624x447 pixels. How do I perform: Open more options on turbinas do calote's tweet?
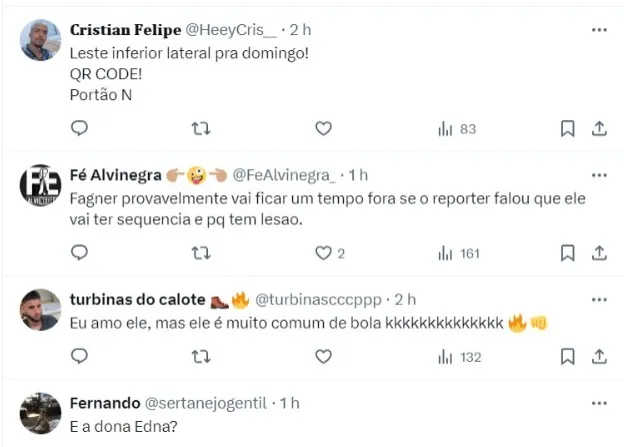tap(599, 299)
